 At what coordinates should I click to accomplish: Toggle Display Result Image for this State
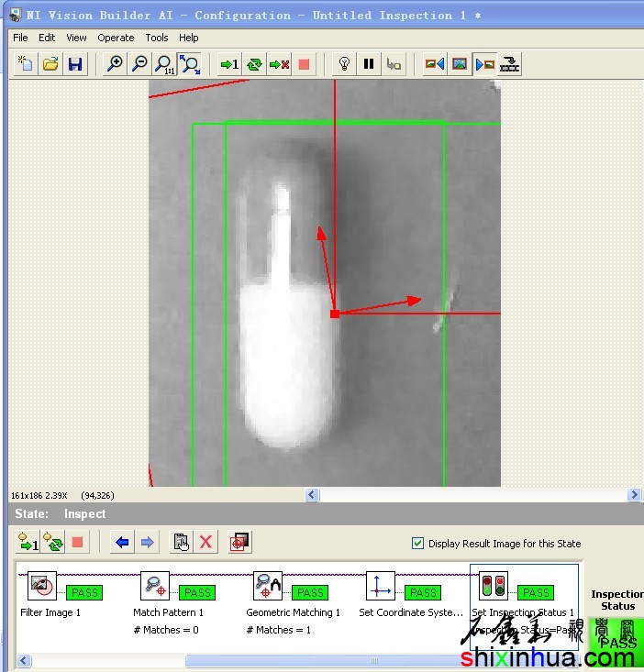point(418,544)
